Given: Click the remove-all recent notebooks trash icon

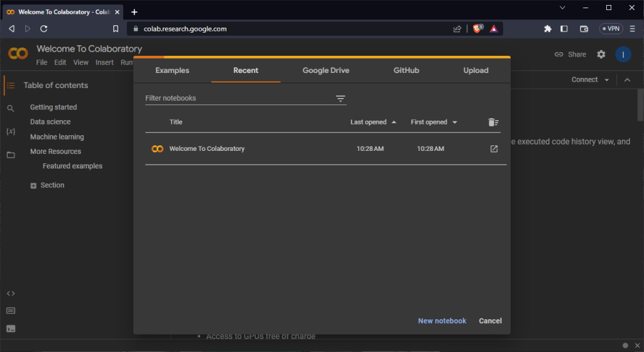Looking at the screenshot, I should point(493,123).
